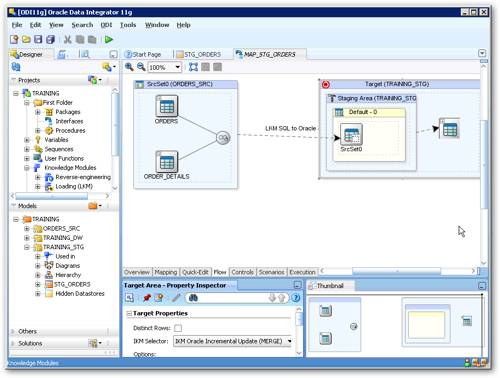Open the ODI menu
The height and width of the screenshot is (378, 500).
pyautogui.click(x=106, y=25)
